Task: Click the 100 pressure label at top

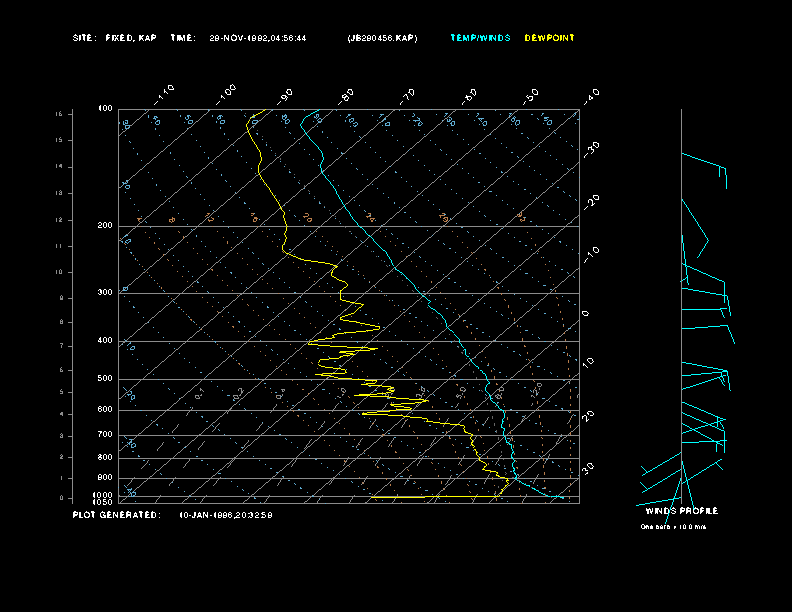Action: [105, 108]
